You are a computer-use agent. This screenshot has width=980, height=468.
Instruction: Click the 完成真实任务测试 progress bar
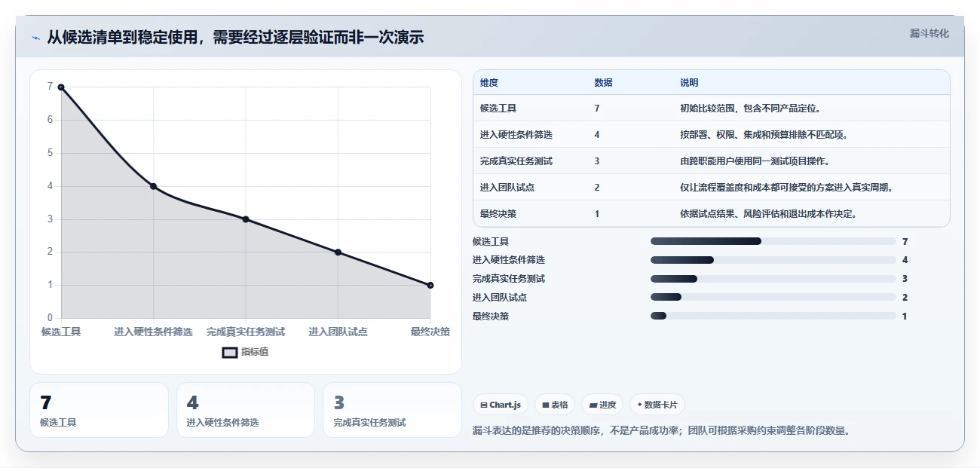click(x=773, y=279)
